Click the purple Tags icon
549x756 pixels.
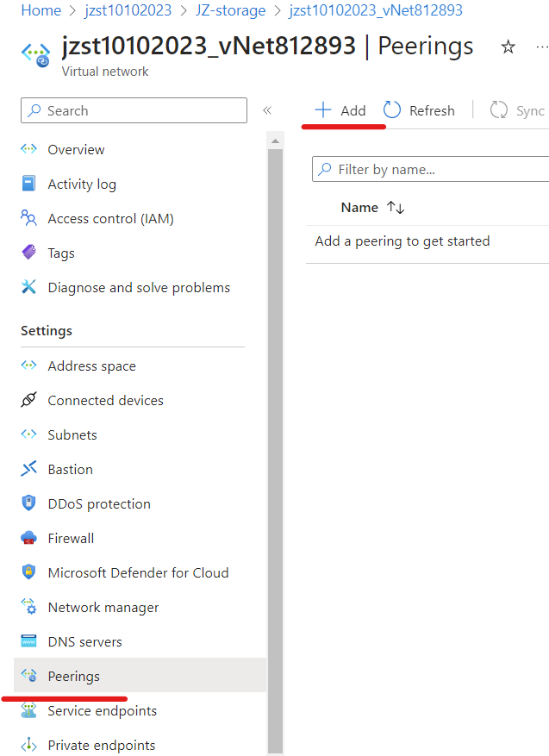(29, 253)
